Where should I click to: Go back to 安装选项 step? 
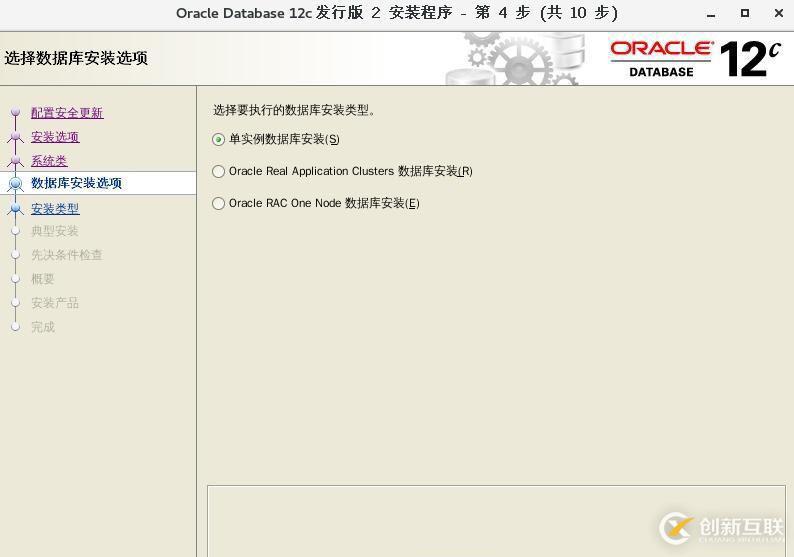click(x=55, y=137)
